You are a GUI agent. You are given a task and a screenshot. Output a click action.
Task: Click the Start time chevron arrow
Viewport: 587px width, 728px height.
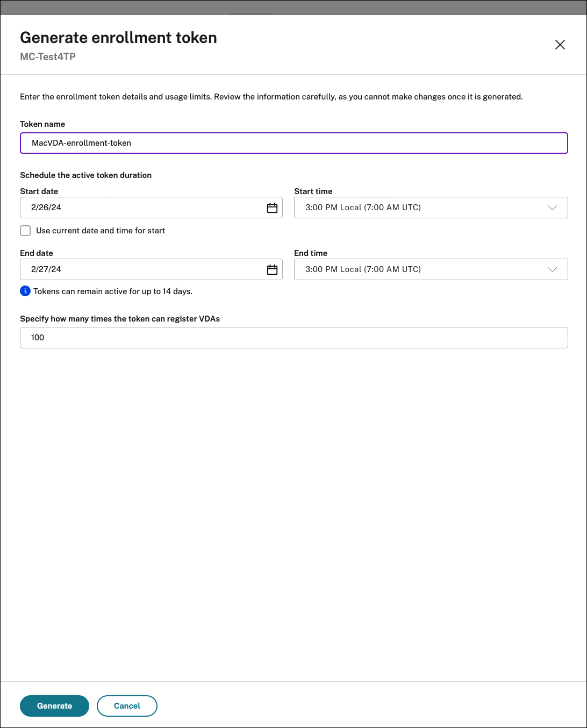pos(552,208)
